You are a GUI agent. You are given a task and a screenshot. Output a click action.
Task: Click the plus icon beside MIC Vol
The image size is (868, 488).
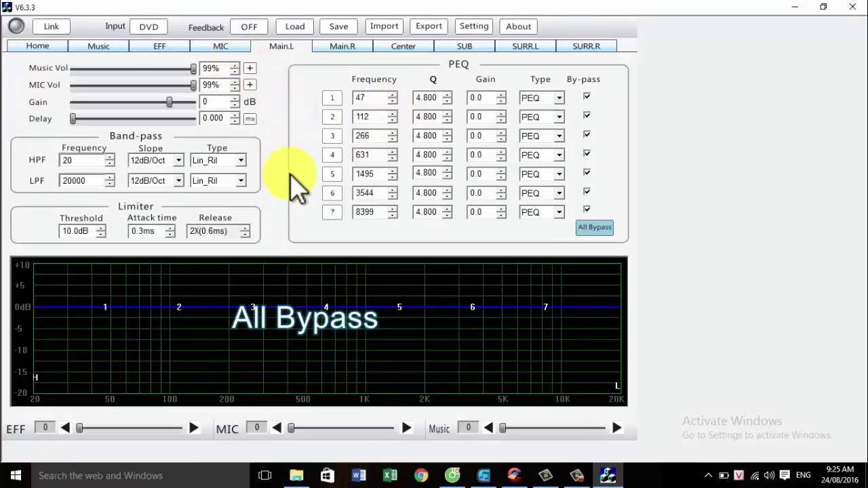pyautogui.click(x=250, y=85)
